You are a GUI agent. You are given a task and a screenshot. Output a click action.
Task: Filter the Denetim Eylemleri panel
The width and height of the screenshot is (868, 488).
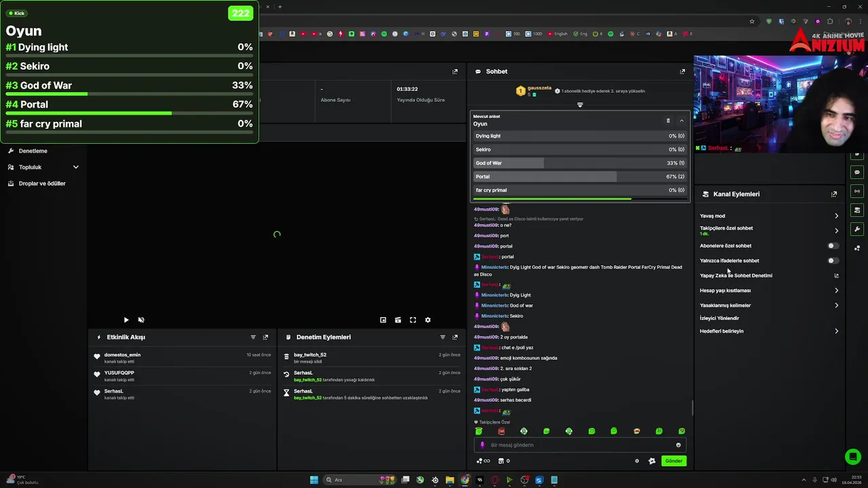443,337
